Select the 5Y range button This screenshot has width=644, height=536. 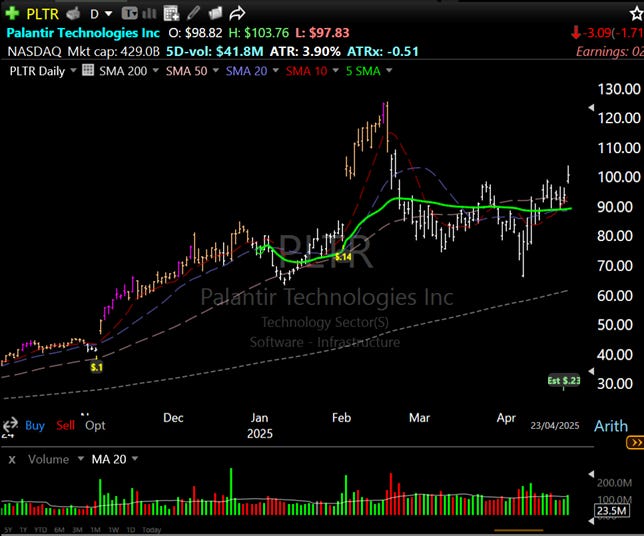coord(8,530)
